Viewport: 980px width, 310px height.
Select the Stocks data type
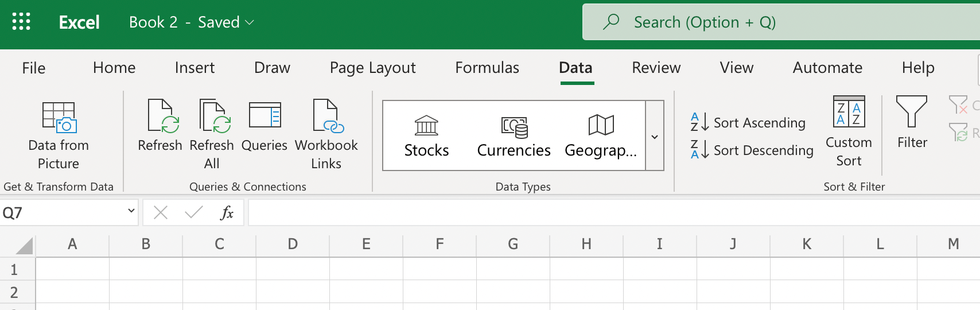click(x=426, y=136)
